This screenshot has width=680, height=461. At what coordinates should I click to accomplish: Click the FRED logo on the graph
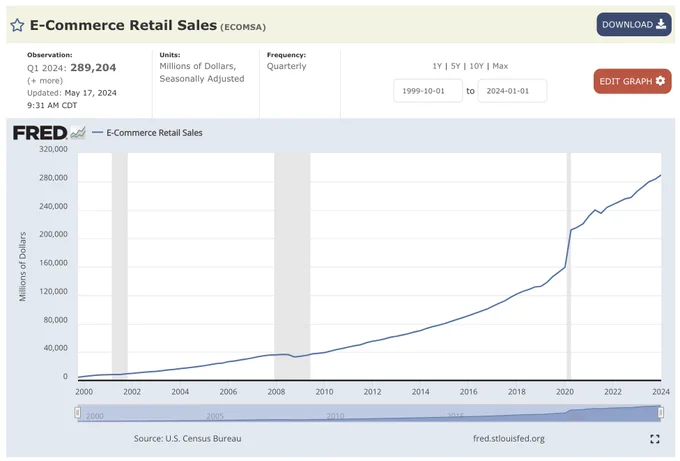point(40,133)
